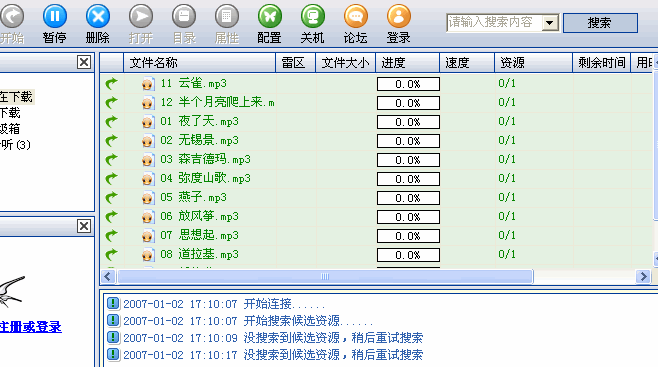Click the horizontal scrollbar thumb

(x=325, y=276)
